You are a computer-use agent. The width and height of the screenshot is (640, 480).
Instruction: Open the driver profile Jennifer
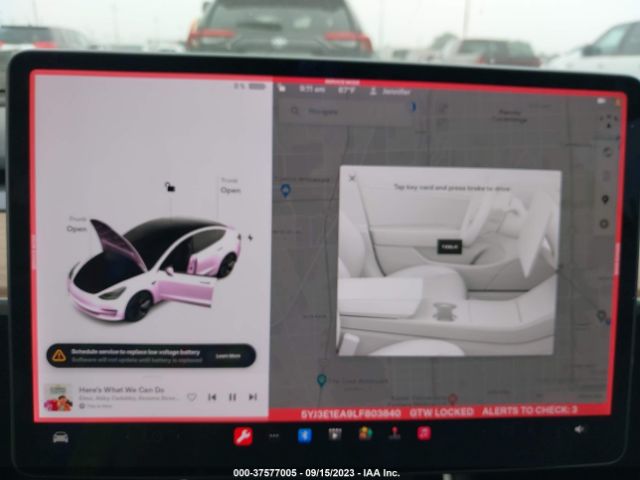click(x=390, y=92)
